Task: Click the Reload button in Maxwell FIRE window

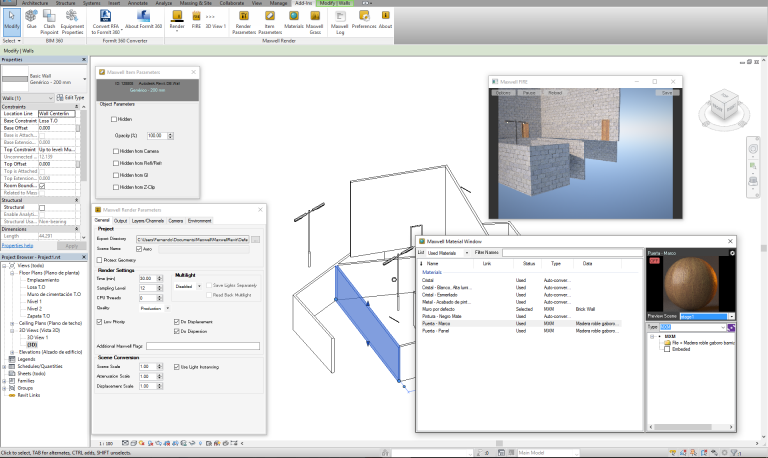Action: [x=555, y=93]
